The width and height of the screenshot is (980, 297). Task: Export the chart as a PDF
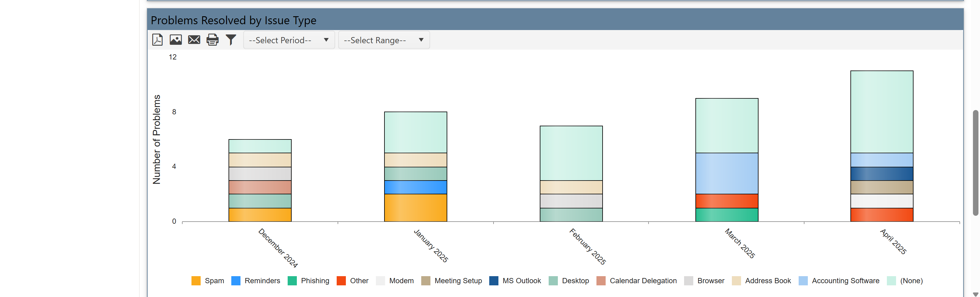pyautogui.click(x=157, y=40)
